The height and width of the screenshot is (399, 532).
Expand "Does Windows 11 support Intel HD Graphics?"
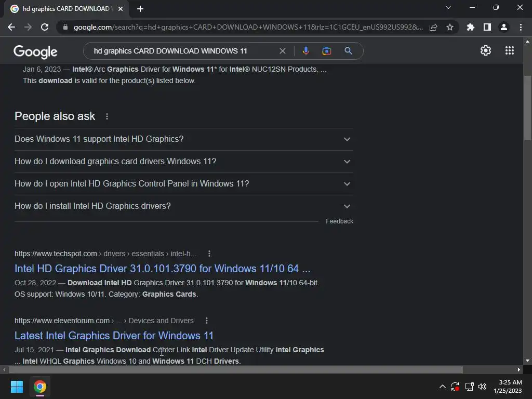coord(184,139)
